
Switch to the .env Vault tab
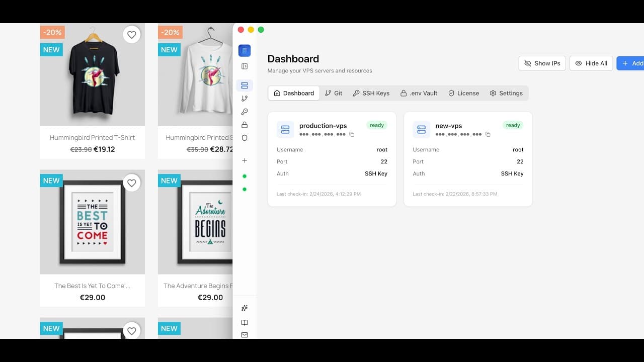pos(419,93)
